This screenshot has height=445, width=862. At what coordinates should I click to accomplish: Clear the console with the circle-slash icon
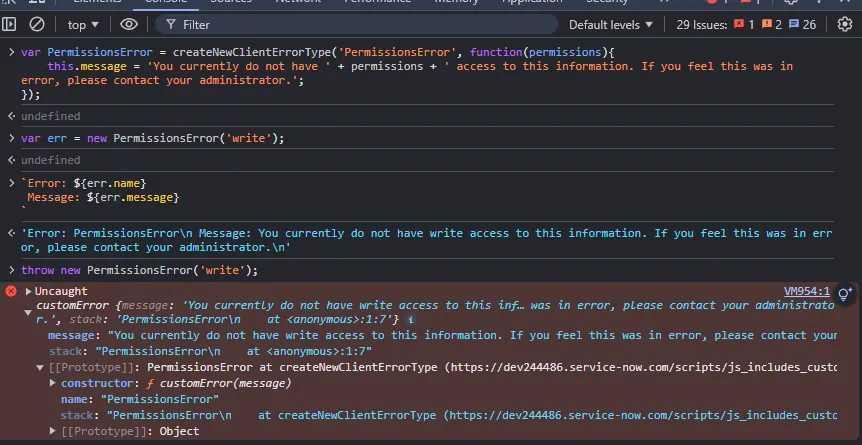(37, 24)
